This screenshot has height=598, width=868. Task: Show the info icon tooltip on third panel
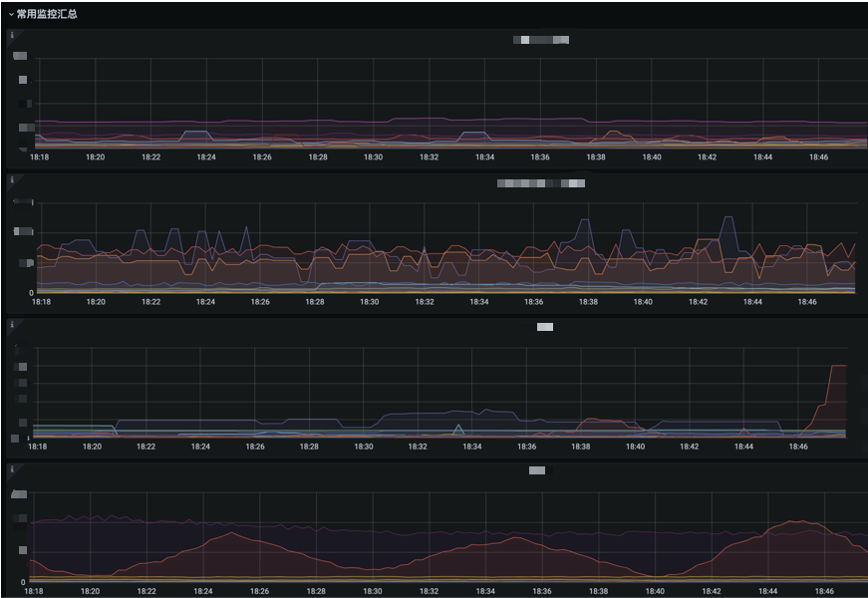tap(12, 325)
